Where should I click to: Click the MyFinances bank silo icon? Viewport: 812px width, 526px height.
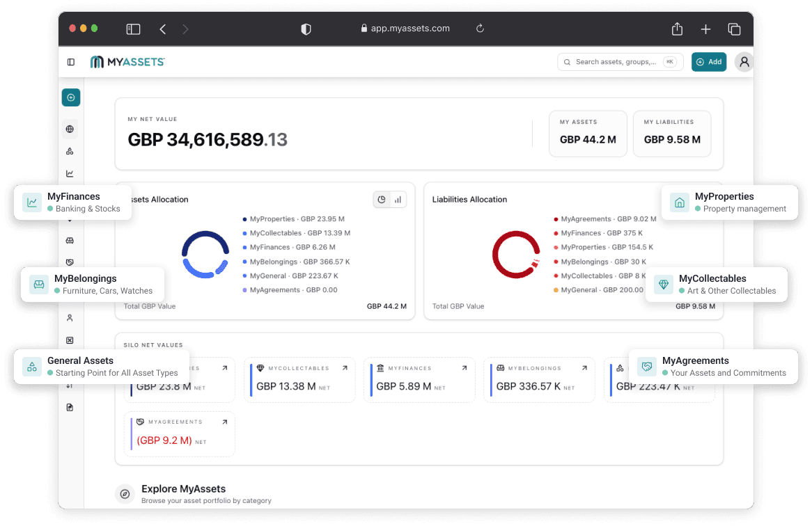[x=381, y=368]
